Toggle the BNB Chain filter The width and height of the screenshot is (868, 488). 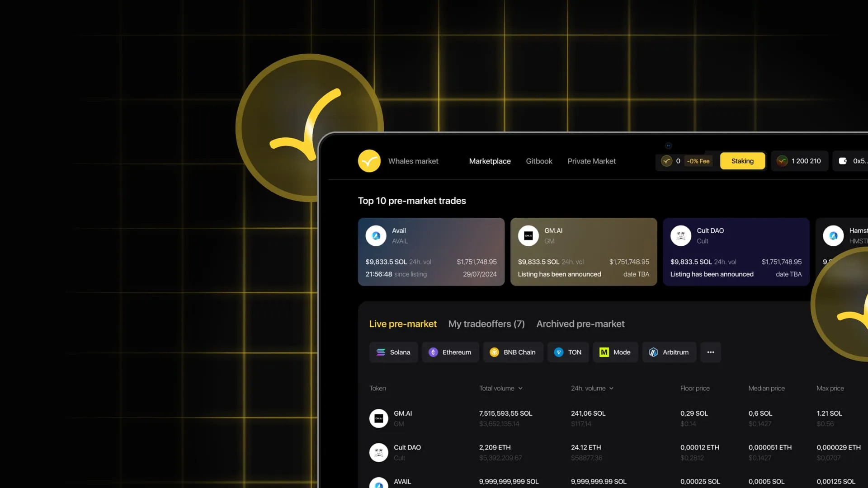[513, 352]
